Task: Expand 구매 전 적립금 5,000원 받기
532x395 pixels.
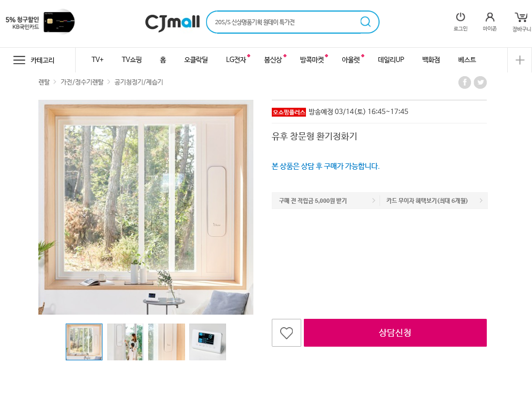Action: click(x=326, y=201)
